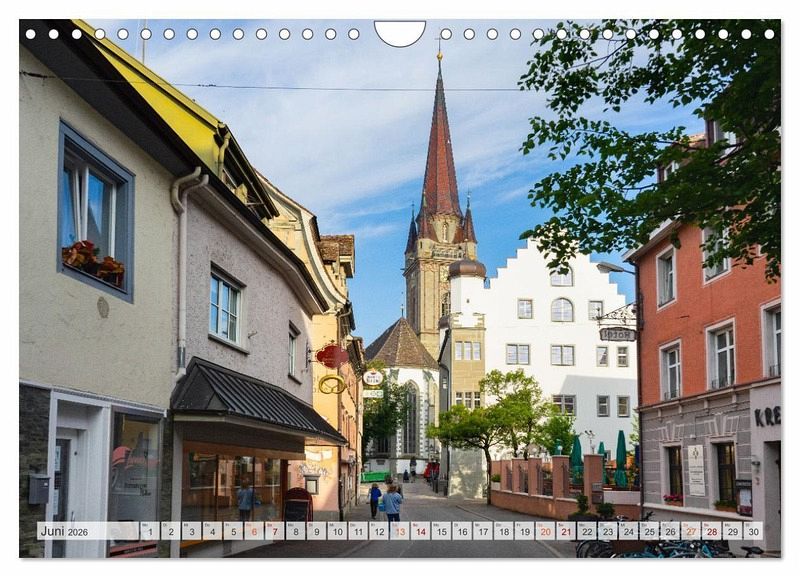The height and width of the screenshot is (577, 800).
Task: Click day 21 in the calendar strip
Action: pos(565,531)
